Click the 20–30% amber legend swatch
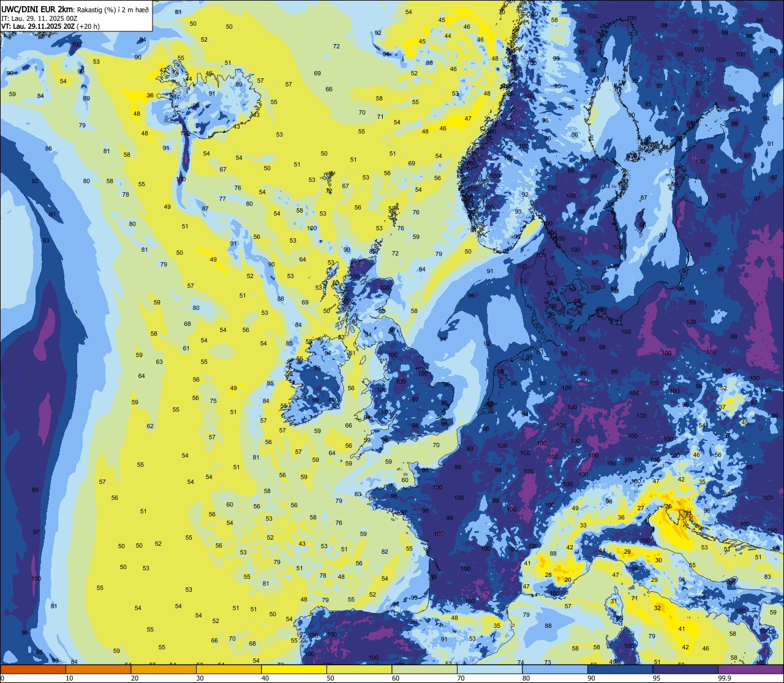Image resolution: width=784 pixels, height=683 pixels. coord(164,670)
